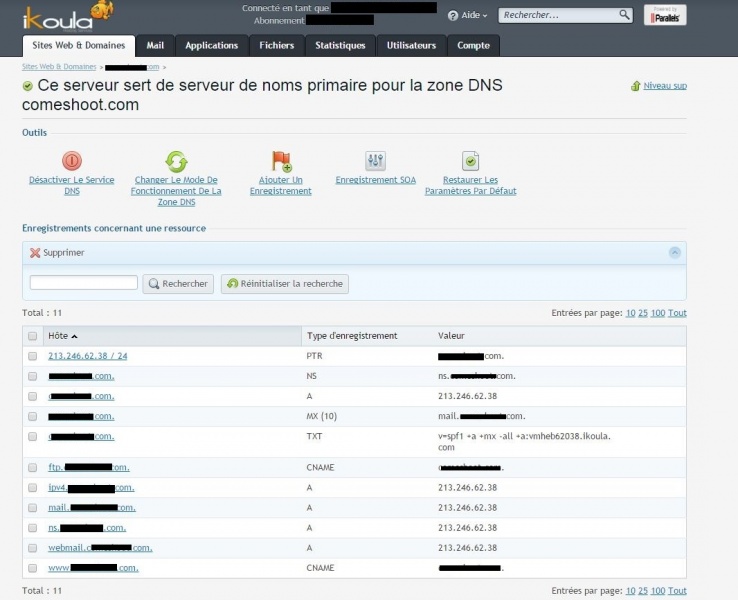Click the Désactiver Le Service DNS icon
The height and width of the screenshot is (600, 738).
[x=72, y=161]
